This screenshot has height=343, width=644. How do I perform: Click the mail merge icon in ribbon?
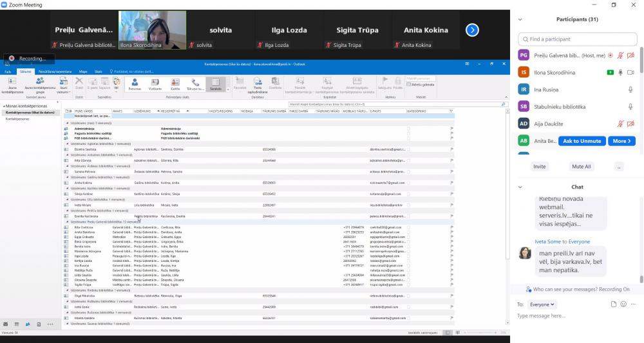point(258,81)
